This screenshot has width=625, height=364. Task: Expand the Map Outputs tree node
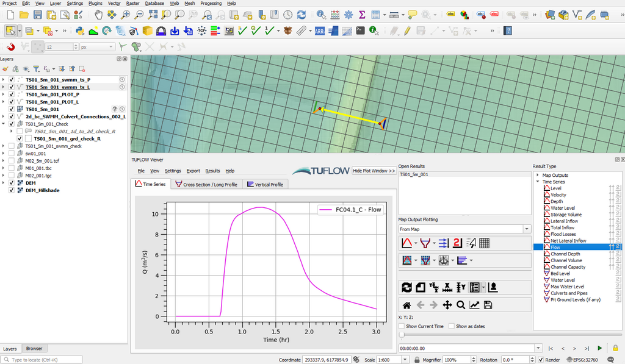pyautogui.click(x=538, y=176)
